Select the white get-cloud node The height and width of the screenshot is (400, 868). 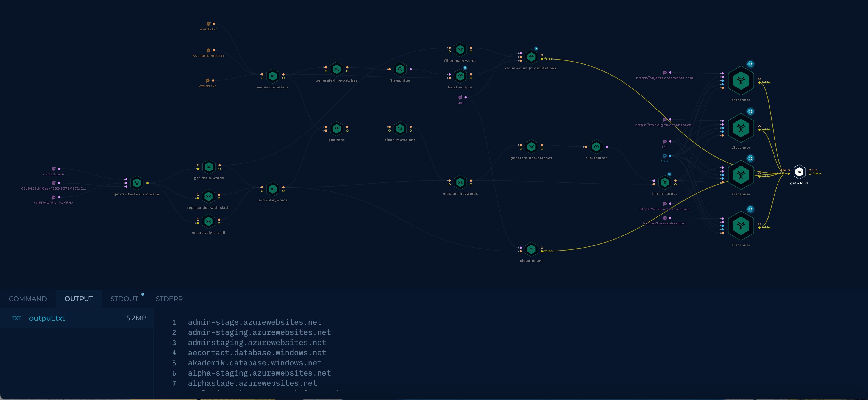tap(799, 172)
